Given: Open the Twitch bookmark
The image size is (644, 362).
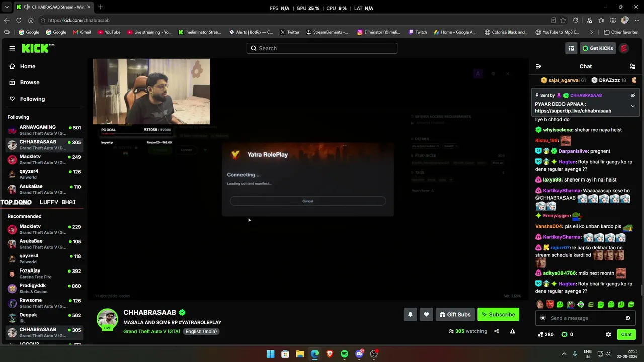Looking at the screenshot, I should pyautogui.click(x=418, y=32).
